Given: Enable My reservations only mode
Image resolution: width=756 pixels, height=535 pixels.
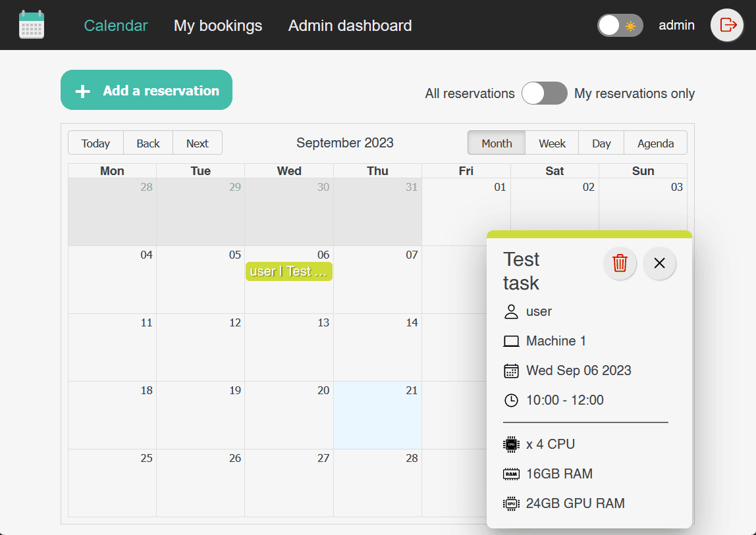Looking at the screenshot, I should click(x=545, y=93).
